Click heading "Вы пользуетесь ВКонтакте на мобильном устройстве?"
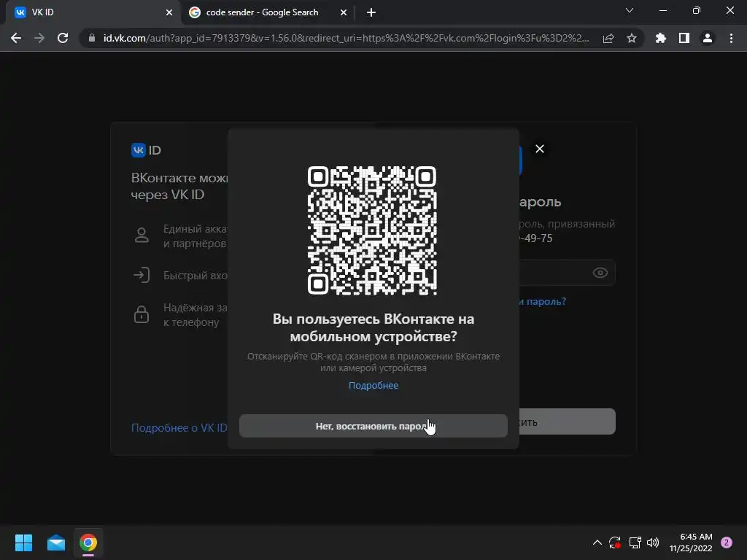This screenshot has width=747, height=560. tap(373, 327)
